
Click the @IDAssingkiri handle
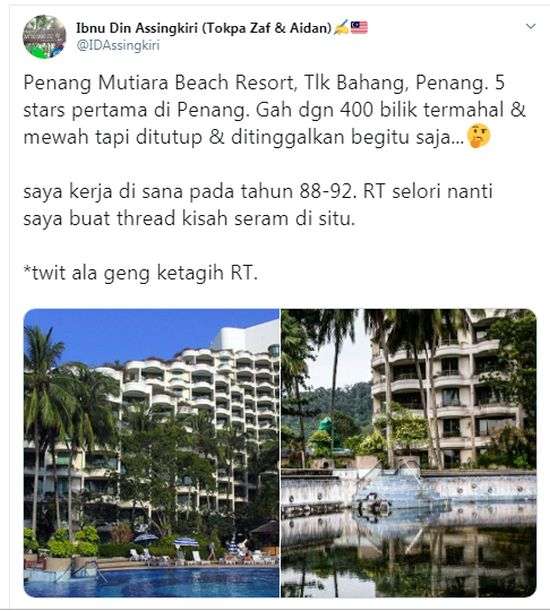118,45
